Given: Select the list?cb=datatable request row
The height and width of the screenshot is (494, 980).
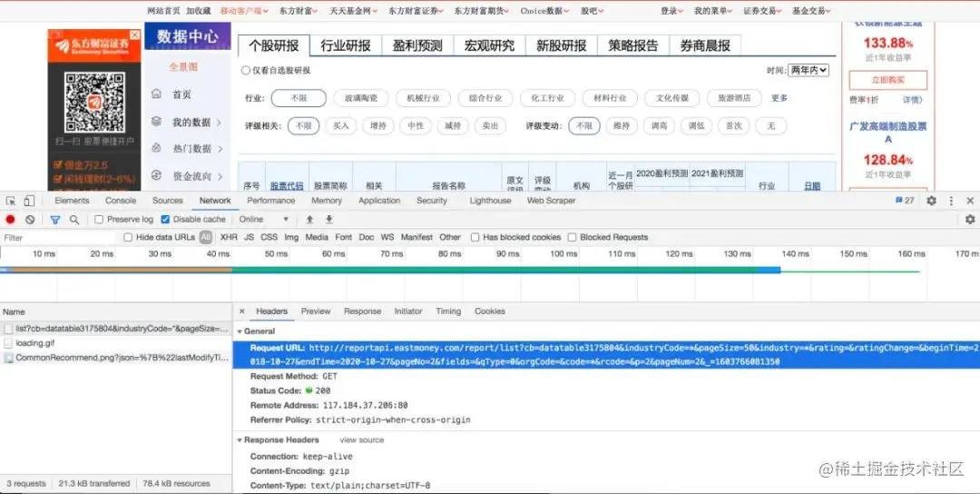Looking at the screenshot, I should tap(115, 329).
